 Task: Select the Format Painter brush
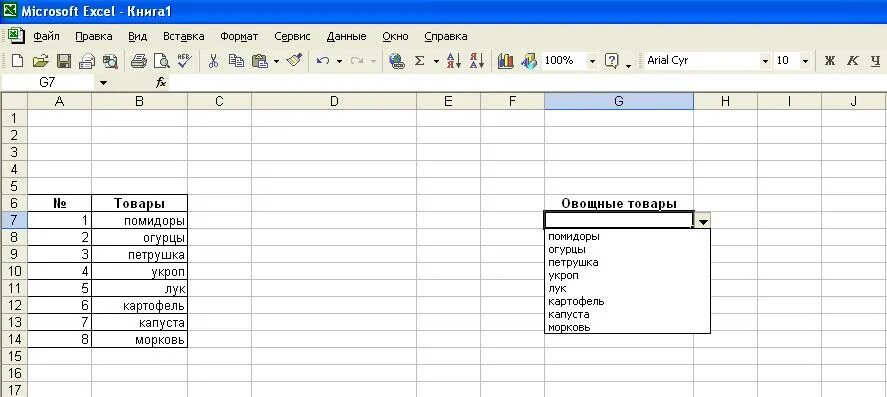tap(294, 60)
